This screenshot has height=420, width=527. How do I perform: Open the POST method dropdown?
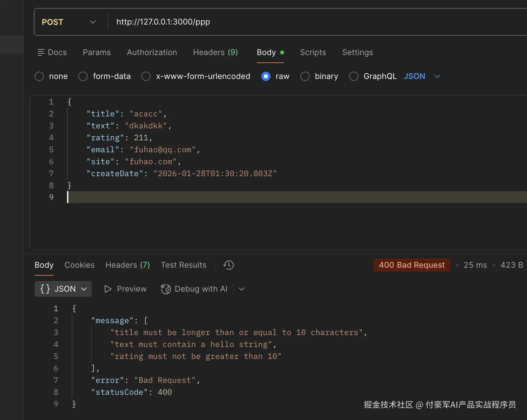point(69,22)
